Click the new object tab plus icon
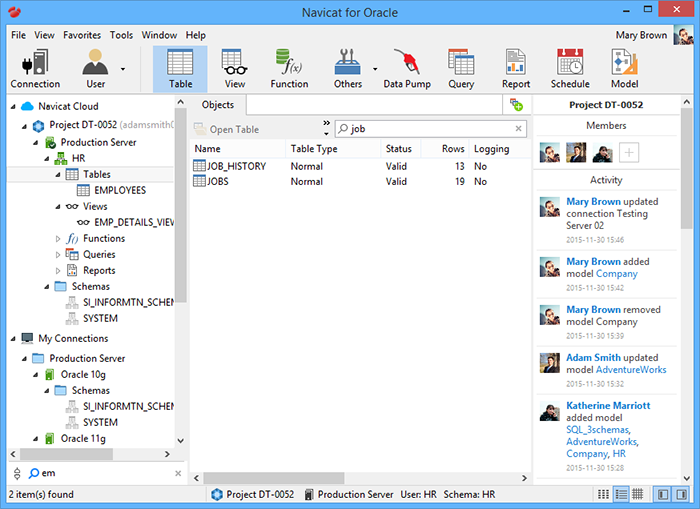The width and height of the screenshot is (700, 509). tap(517, 105)
